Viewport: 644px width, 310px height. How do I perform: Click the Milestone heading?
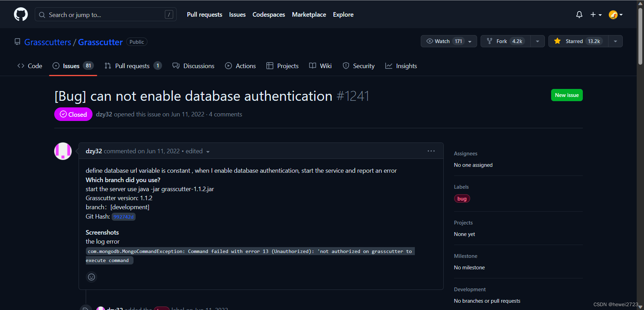tap(466, 256)
